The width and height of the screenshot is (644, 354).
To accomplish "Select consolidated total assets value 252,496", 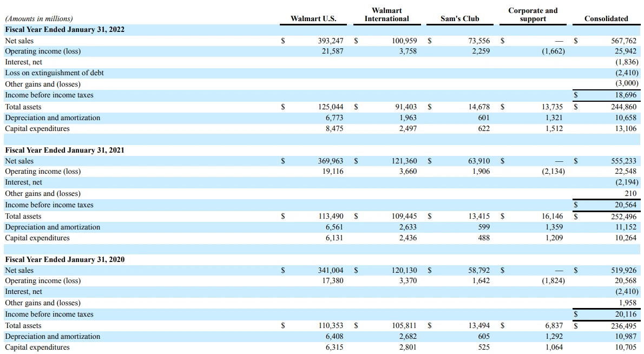I will click(x=623, y=217).
